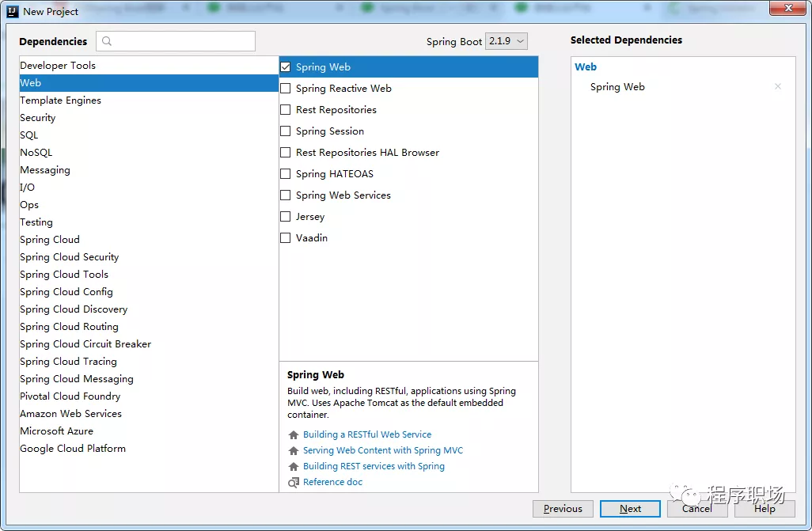Cancel the New Project dialog
Image resolution: width=812 pixels, height=531 pixels.
[697, 509]
